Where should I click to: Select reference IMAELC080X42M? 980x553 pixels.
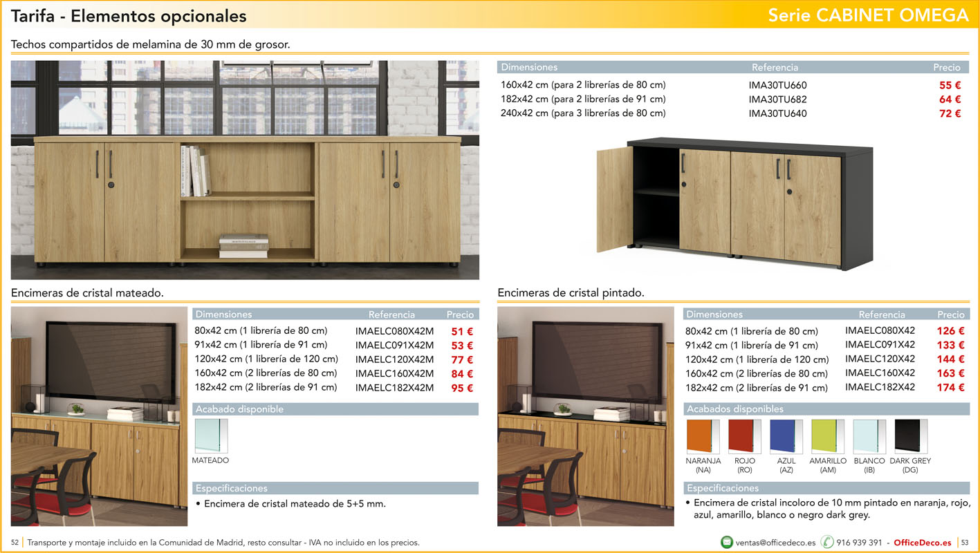[394, 331]
